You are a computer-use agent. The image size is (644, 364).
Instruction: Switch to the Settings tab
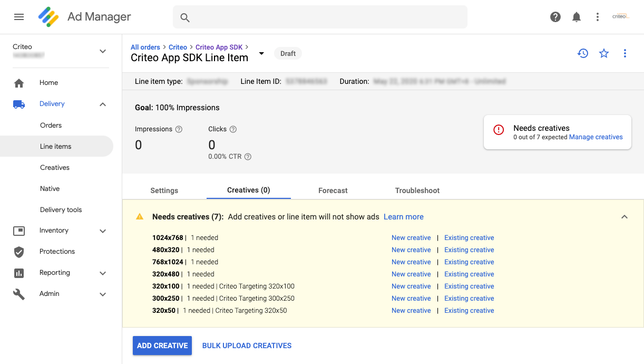[164, 190]
